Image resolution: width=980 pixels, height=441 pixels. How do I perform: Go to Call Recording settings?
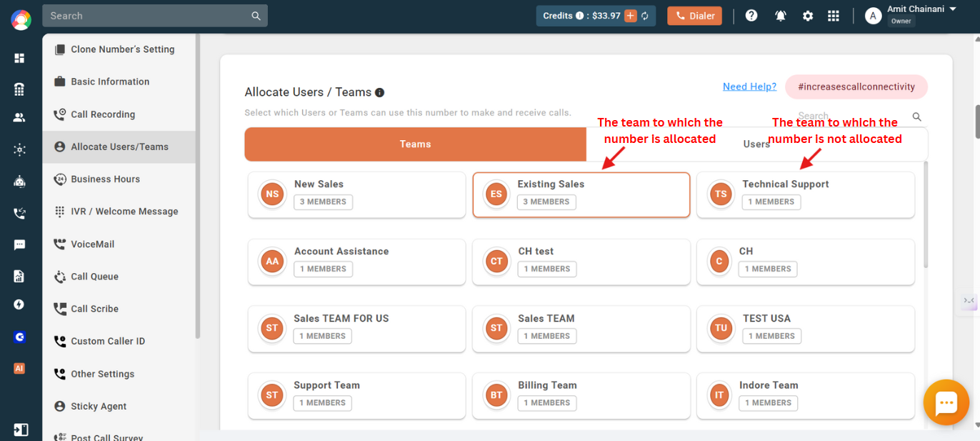(x=119, y=114)
